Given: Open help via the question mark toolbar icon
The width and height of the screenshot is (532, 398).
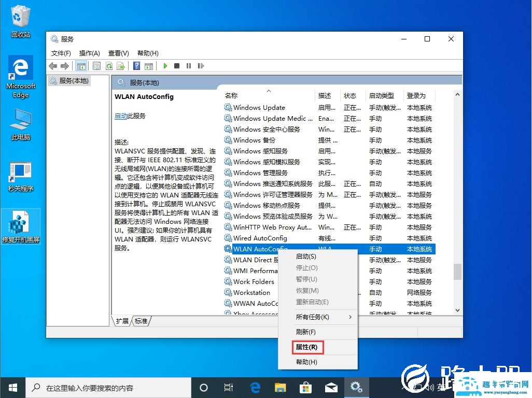Looking at the screenshot, I should tap(136, 66).
